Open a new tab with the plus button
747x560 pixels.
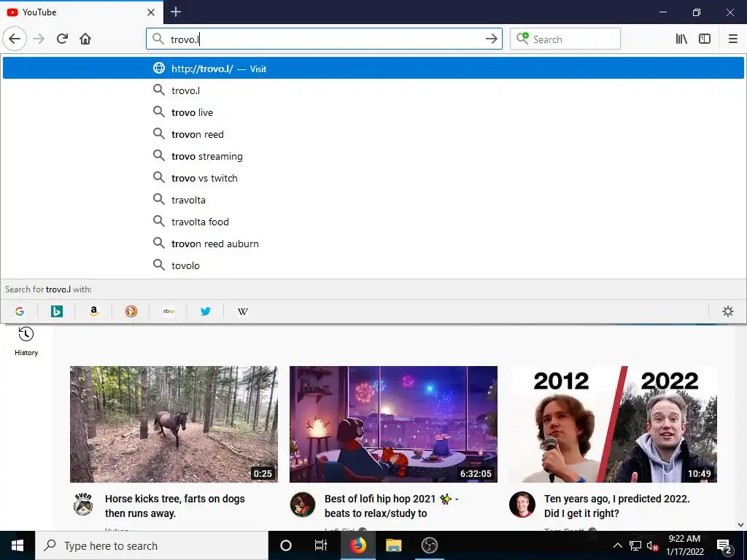(176, 12)
